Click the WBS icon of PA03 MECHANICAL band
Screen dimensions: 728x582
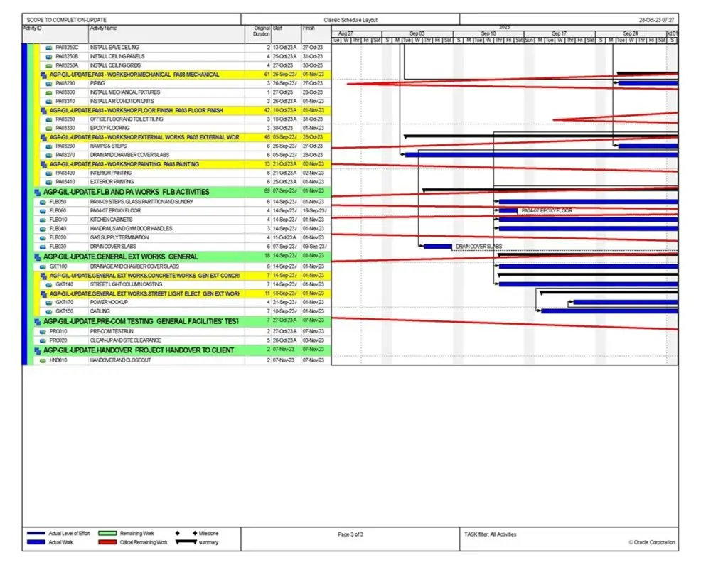click(43, 75)
